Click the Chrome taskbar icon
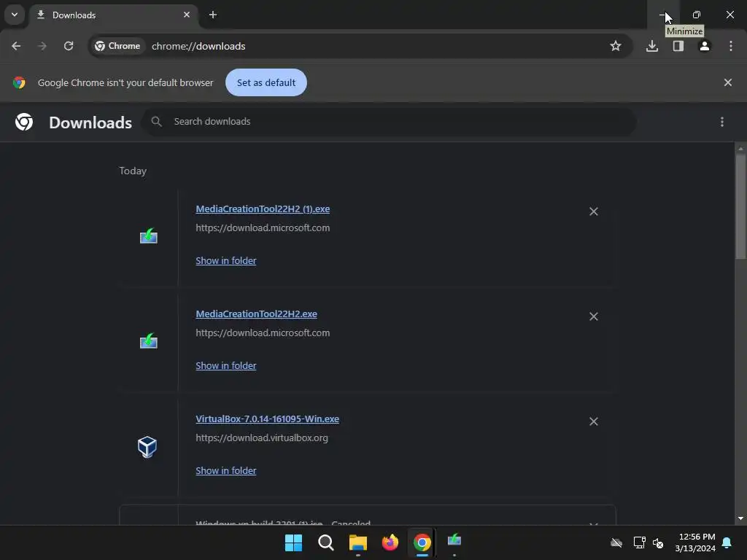Screen dimensions: 747x560 pyautogui.click(x=422, y=542)
